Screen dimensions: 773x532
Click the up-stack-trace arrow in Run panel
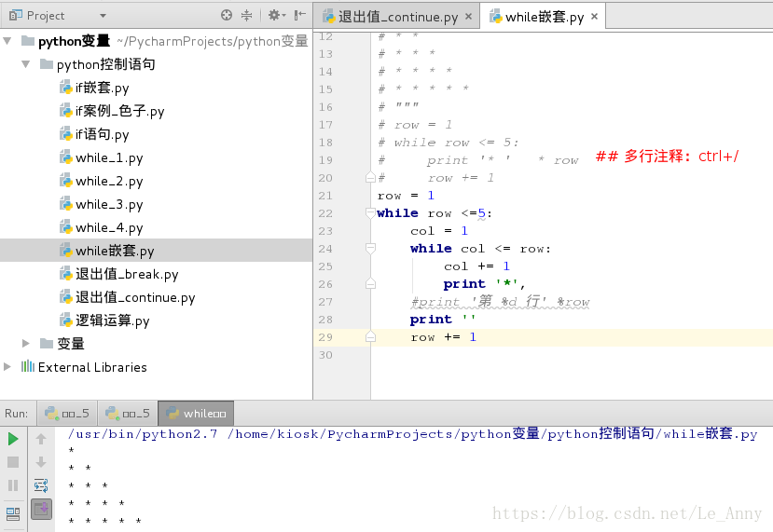point(41,439)
